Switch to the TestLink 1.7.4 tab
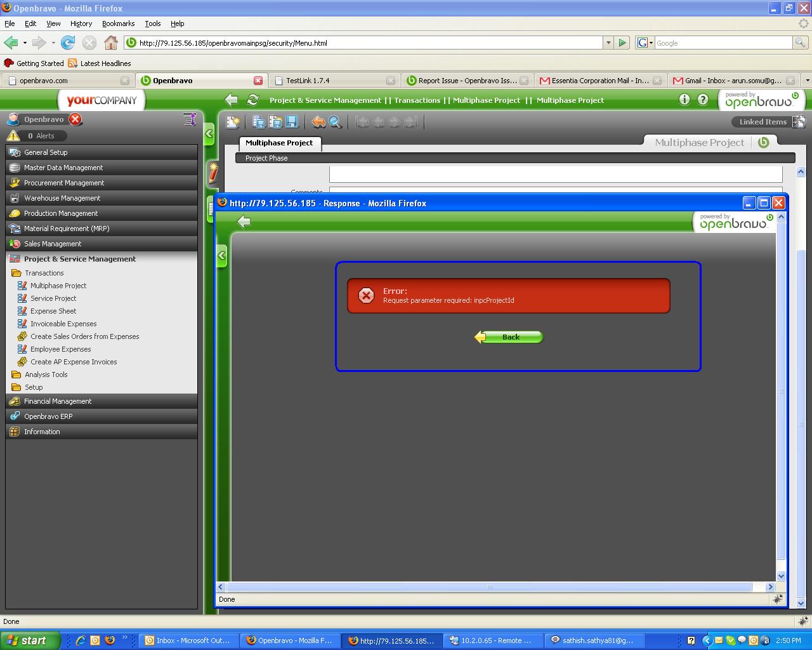Viewport: 812px width, 650px height. point(308,81)
